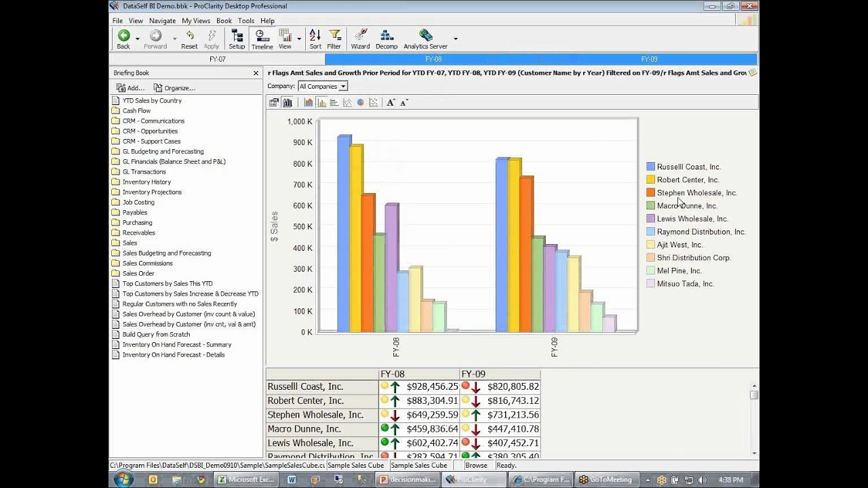Select the pie chart icon

[361, 102]
